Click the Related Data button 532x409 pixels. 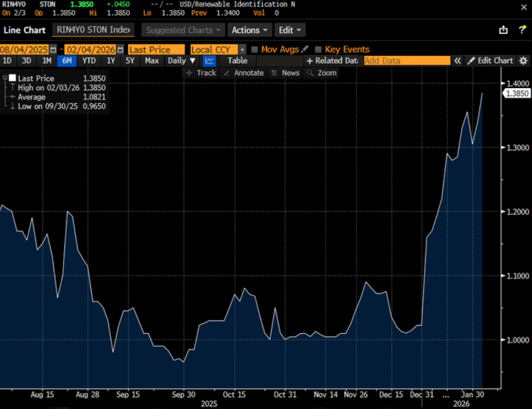tap(332, 60)
